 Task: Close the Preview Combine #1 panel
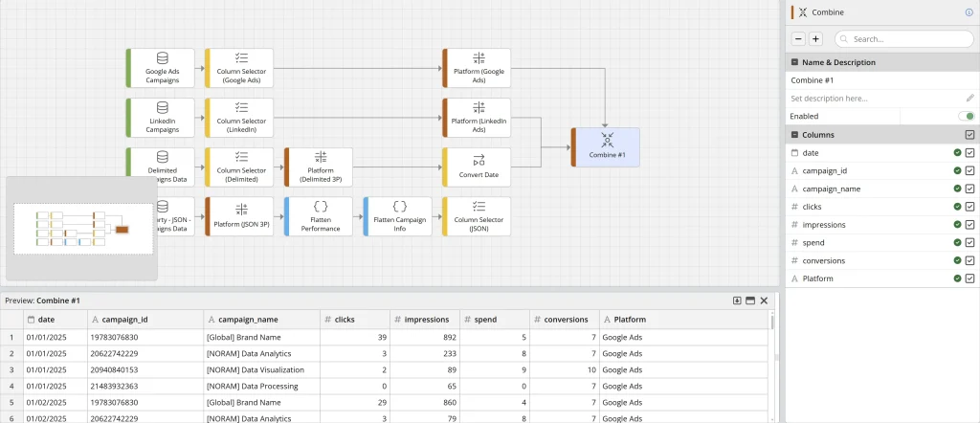(764, 301)
